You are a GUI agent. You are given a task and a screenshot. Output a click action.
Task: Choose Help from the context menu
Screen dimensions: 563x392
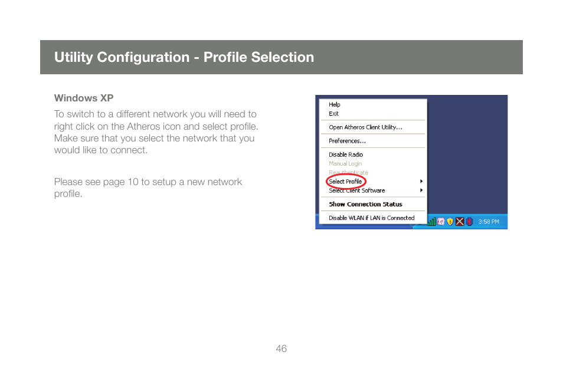pyautogui.click(x=373, y=104)
